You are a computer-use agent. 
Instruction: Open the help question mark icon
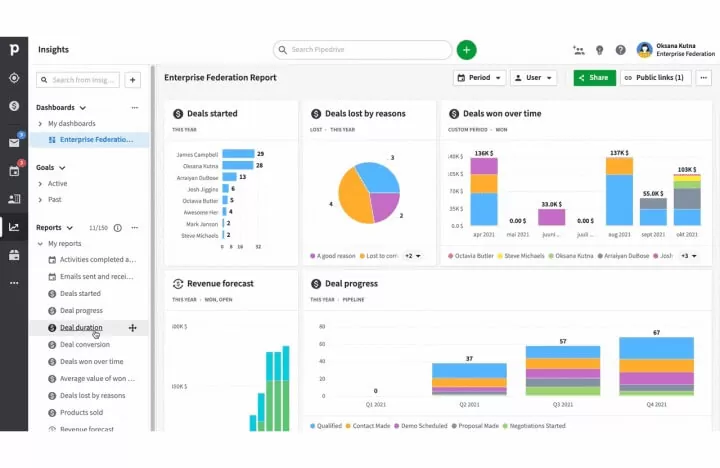point(620,50)
